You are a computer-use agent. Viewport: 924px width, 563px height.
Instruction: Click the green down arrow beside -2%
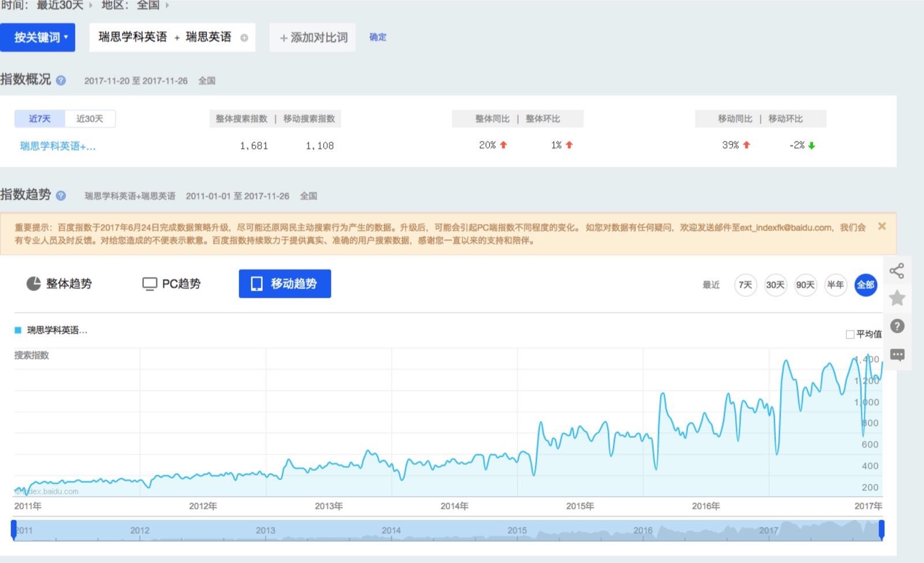(811, 146)
